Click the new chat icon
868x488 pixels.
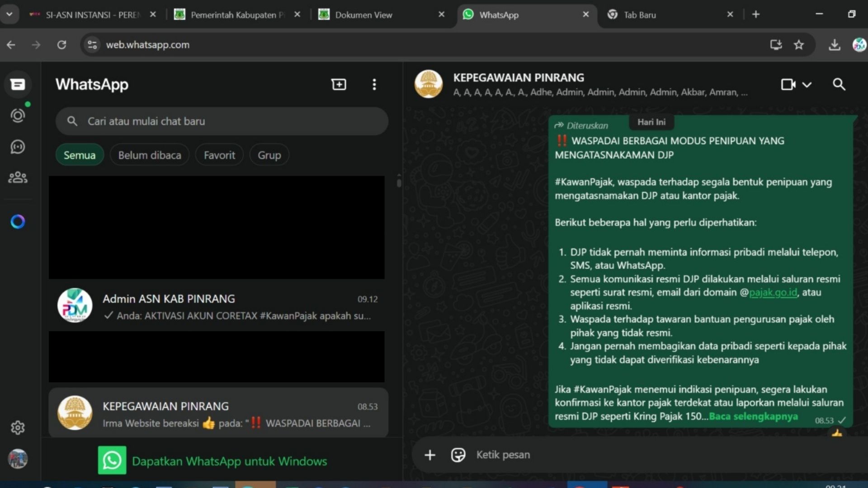point(339,84)
